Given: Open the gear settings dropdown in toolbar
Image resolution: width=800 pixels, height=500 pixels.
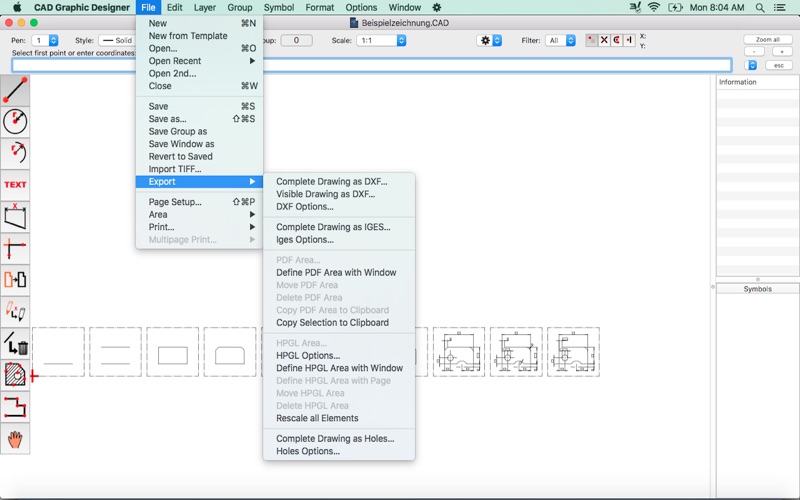Looking at the screenshot, I should [489, 40].
